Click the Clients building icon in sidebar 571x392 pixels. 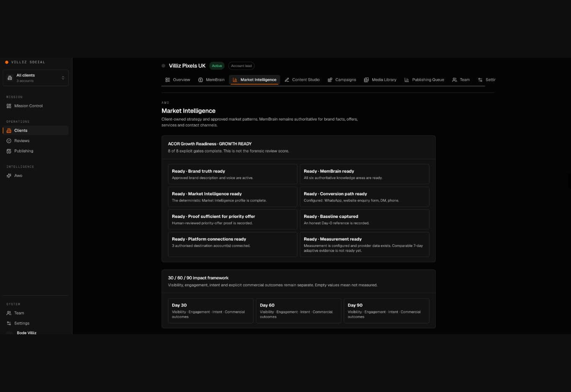(x=9, y=131)
